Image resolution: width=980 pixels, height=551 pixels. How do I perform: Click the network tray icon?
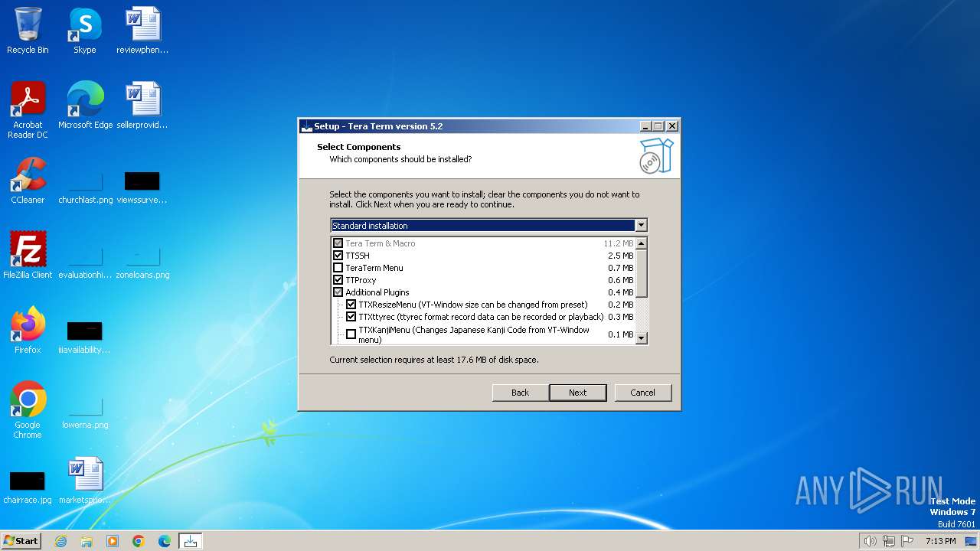click(x=889, y=541)
